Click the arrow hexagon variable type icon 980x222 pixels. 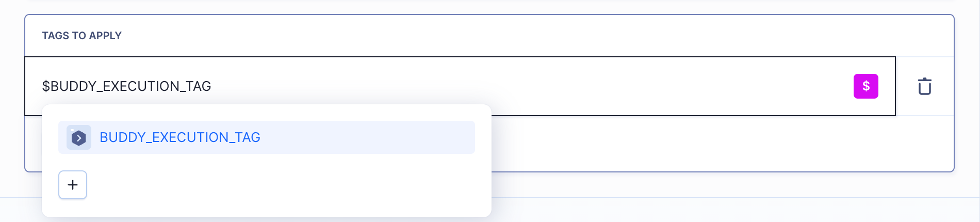pos(79,137)
